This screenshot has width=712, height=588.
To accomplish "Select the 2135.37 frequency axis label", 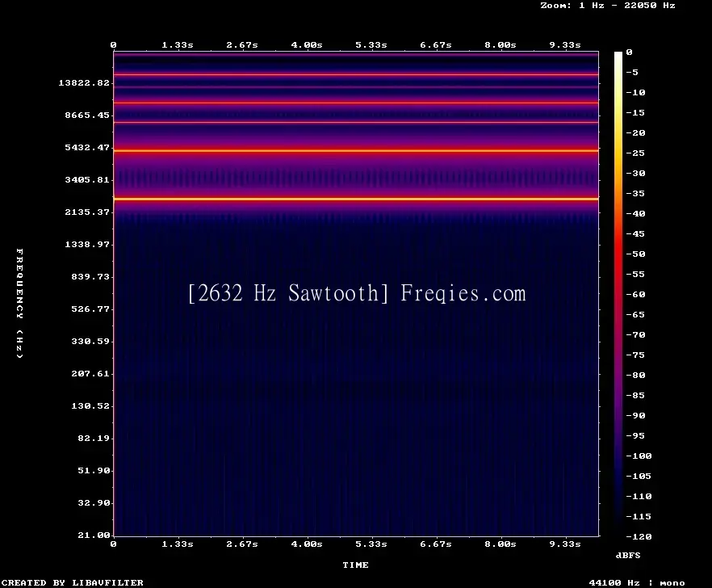I will tap(87, 212).
